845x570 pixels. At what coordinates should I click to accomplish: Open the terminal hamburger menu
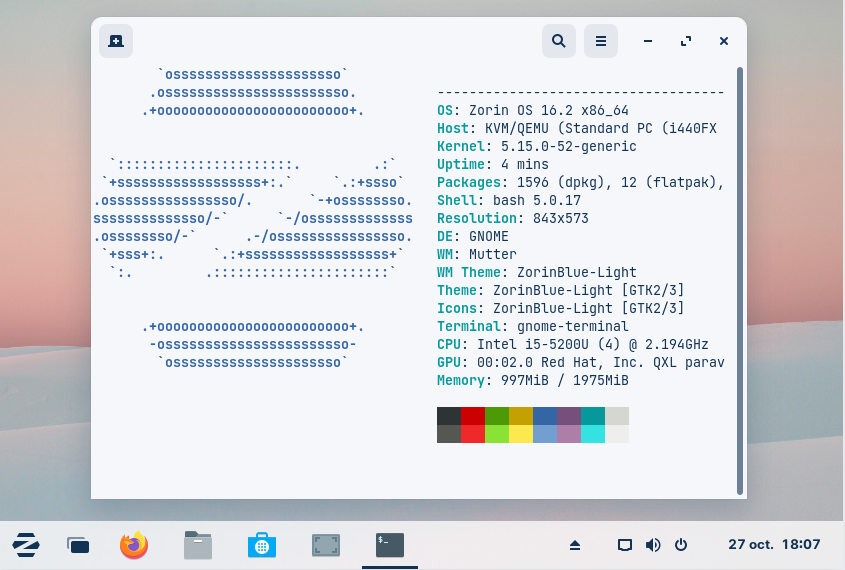tap(601, 41)
